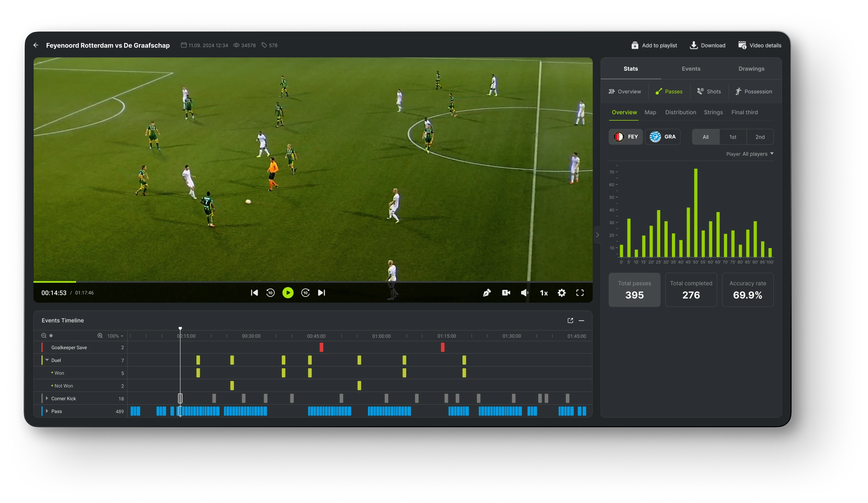The height and width of the screenshot is (503, 868).
Task: Show only 2nd half passes
Action: 760,137
